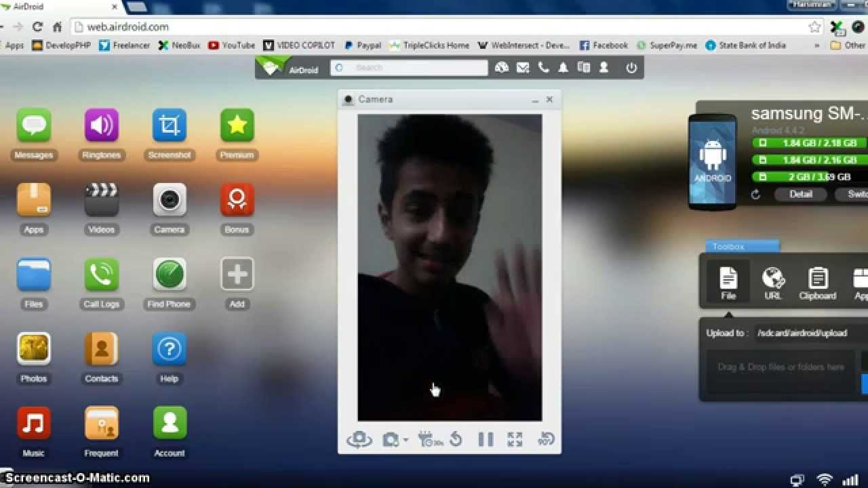Click the dashboard gauge icon in AirDroid bar

pos(502,68)
